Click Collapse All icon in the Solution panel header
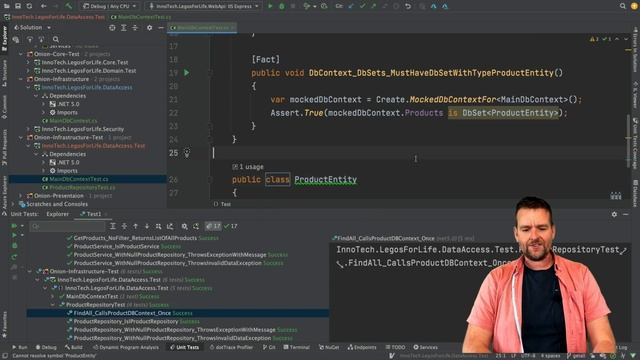The width and height of the screenshot is (640, 360). (135, 28)
